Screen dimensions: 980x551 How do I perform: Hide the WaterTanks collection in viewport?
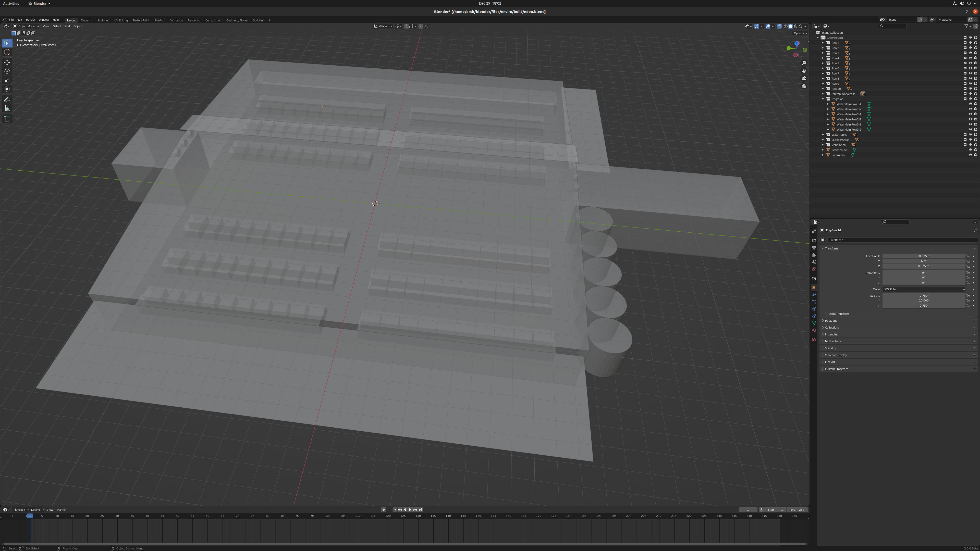[x=970, y=135]
